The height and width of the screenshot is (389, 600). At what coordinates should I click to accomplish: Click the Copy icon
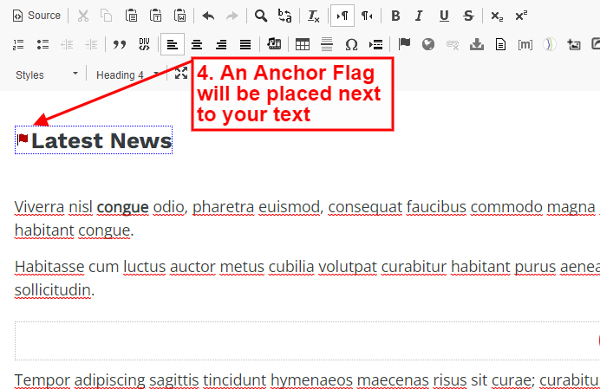point(106,16)
